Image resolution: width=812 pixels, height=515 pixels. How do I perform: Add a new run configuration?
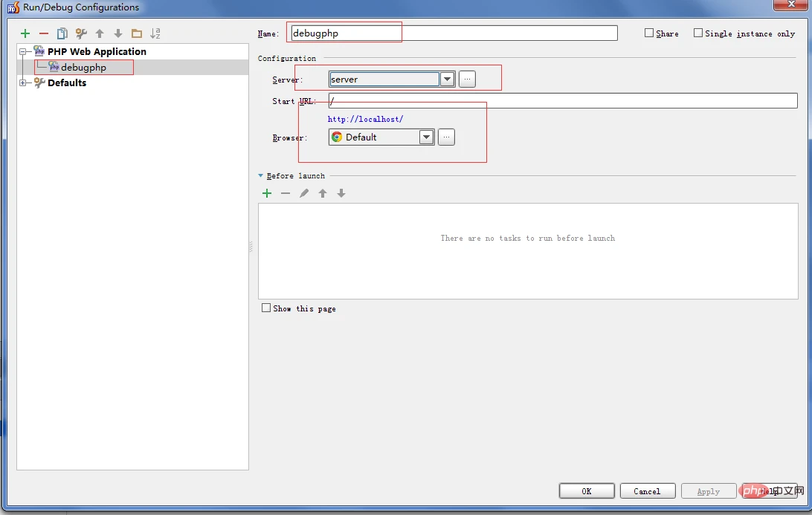point(25,33)
